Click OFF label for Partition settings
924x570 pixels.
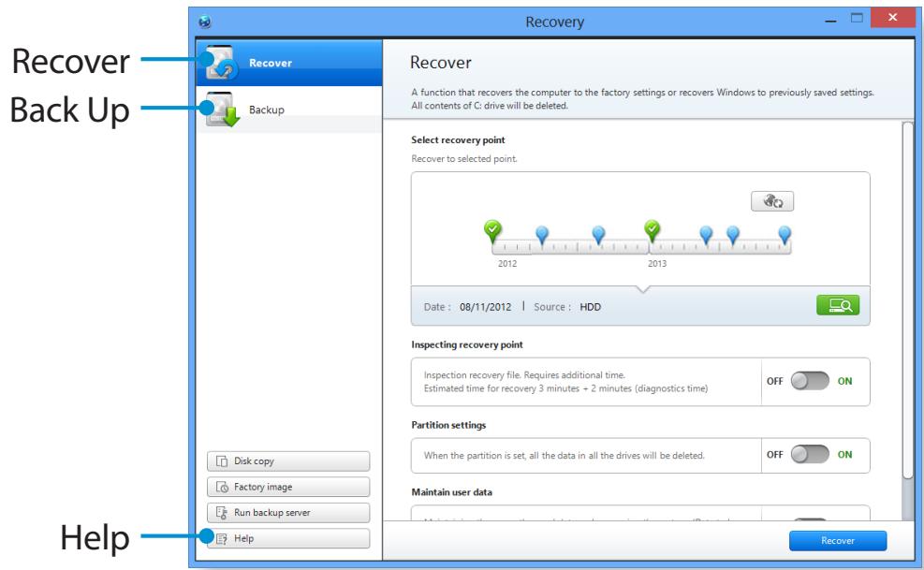(x=774, y=455)
